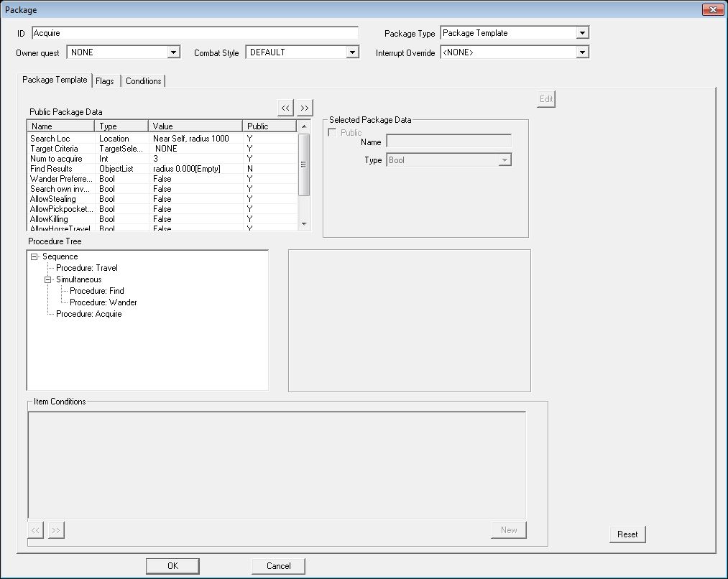Click the scroll down arrow in package data list

pyautogui.click(x=304, y=224)
